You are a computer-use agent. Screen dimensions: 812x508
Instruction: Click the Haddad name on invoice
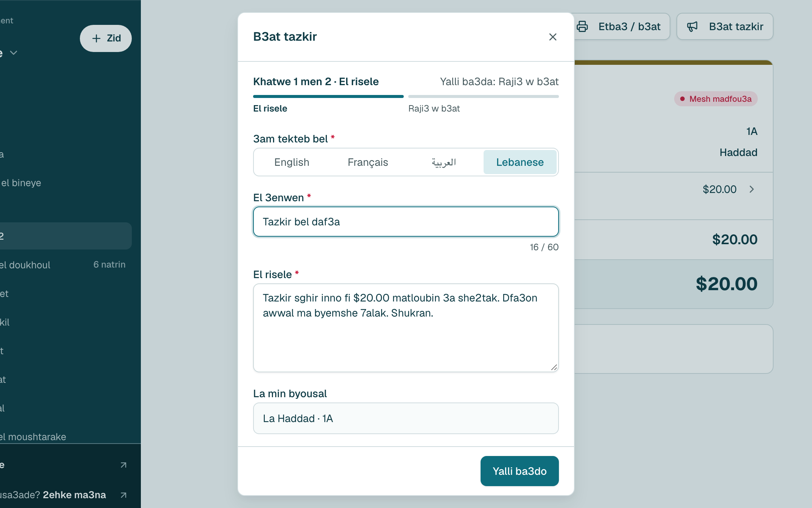[x=738, y=152]
